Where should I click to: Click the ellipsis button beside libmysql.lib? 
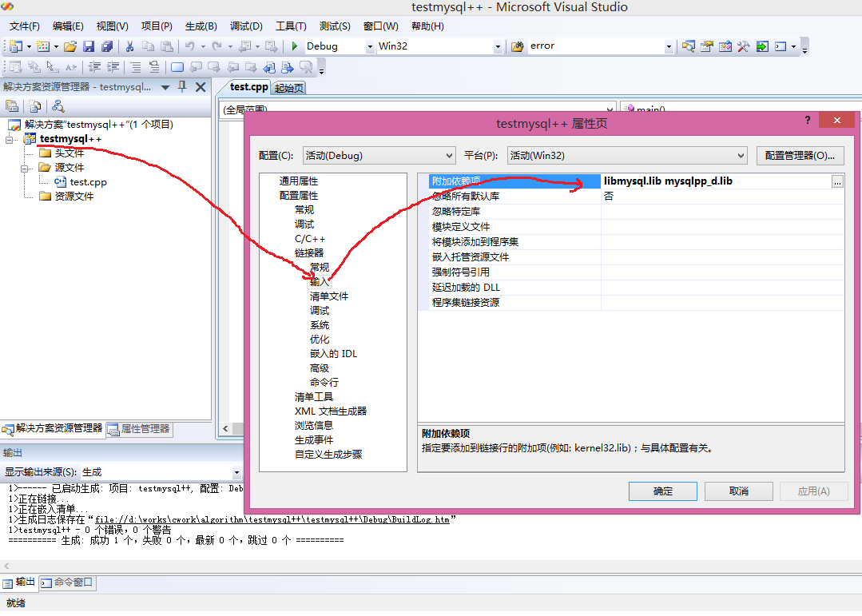click(836, 182)
